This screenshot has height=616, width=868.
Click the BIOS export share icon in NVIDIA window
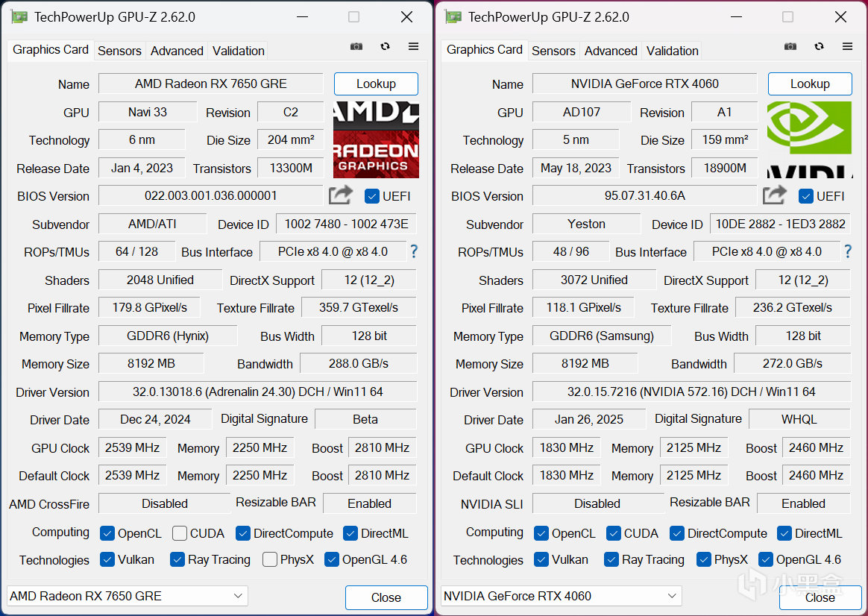[x=775, y=195]
